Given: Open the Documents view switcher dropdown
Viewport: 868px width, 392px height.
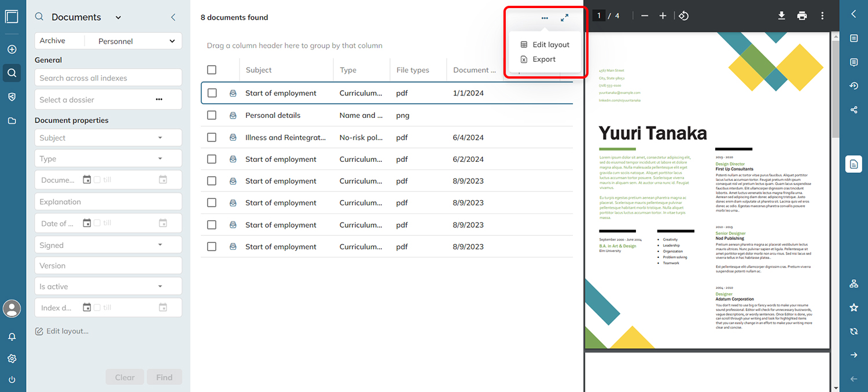Looking at the screenshot, I should point(117,17).
